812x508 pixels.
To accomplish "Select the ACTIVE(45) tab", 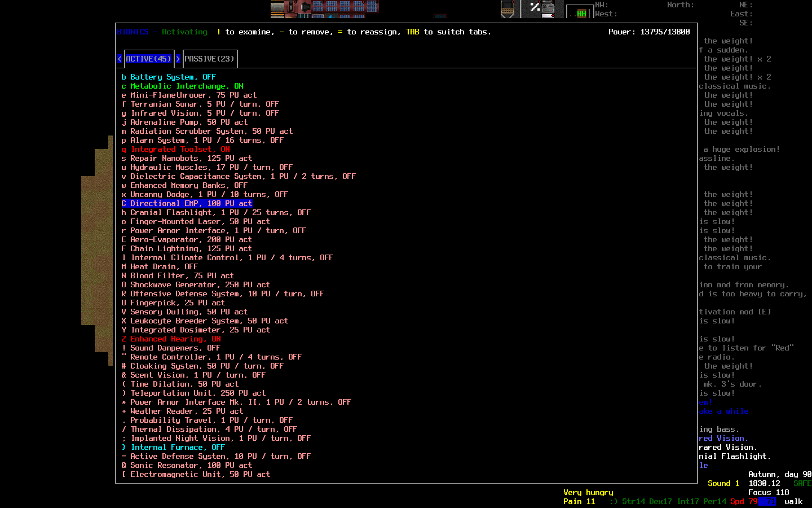I will pos(148,59).
